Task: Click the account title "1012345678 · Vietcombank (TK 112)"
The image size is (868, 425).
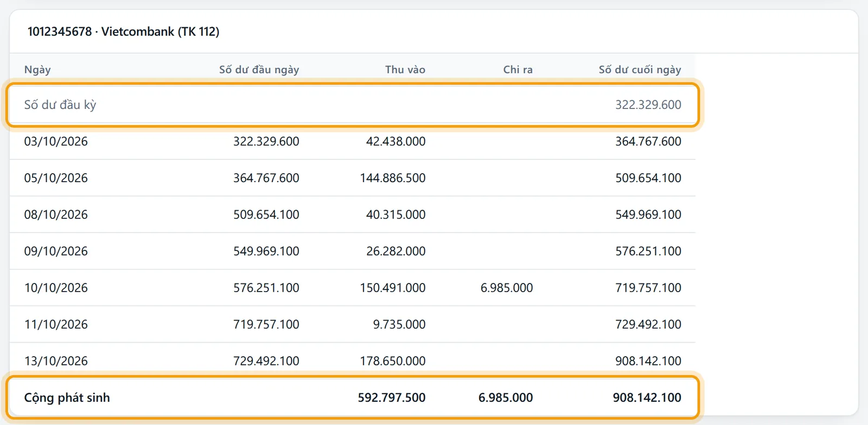Action: click(124, 31)
